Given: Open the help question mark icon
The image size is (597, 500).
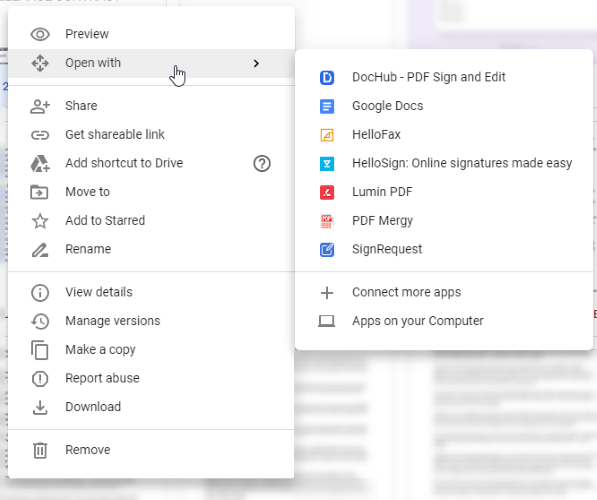Looking at the screenshot, I should [262, 163].
